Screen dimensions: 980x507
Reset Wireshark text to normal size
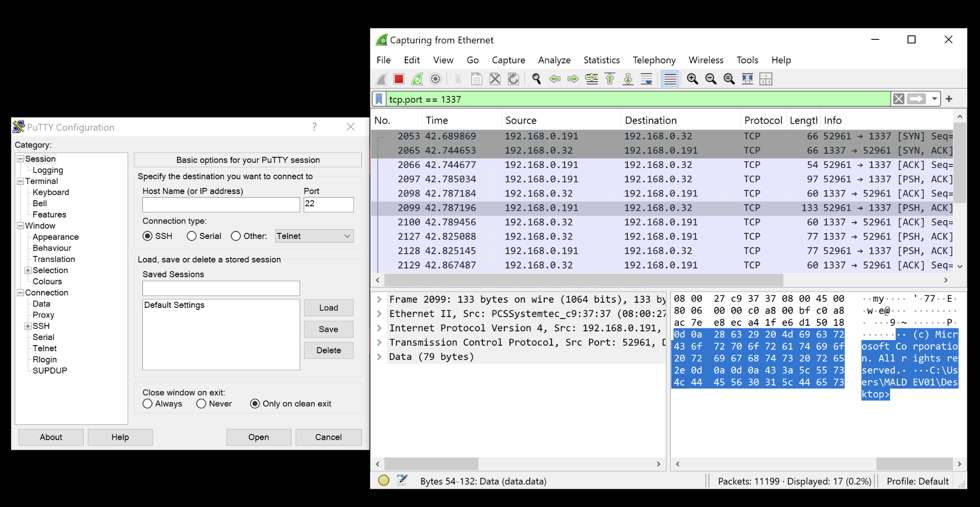[729, 79]
